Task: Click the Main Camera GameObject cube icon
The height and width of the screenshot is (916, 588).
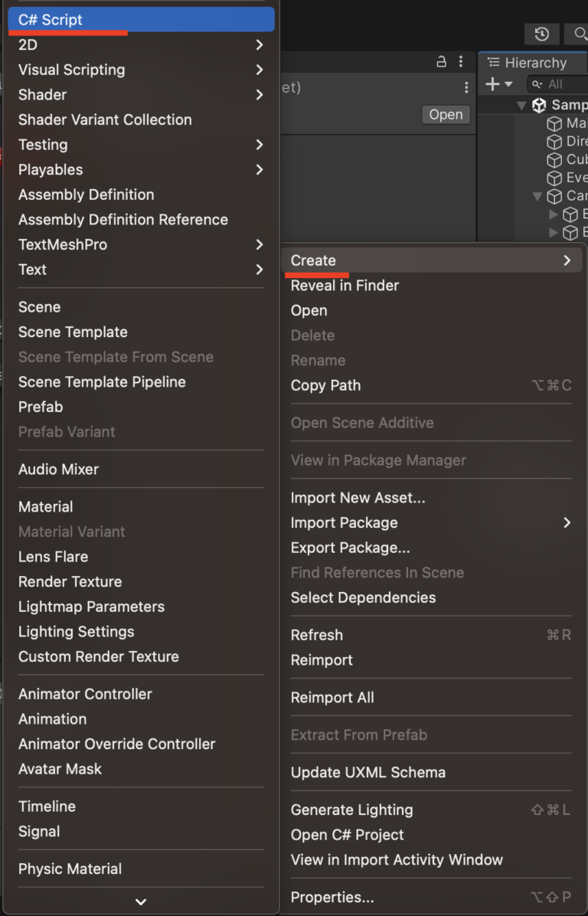Action: coord(554,123)
